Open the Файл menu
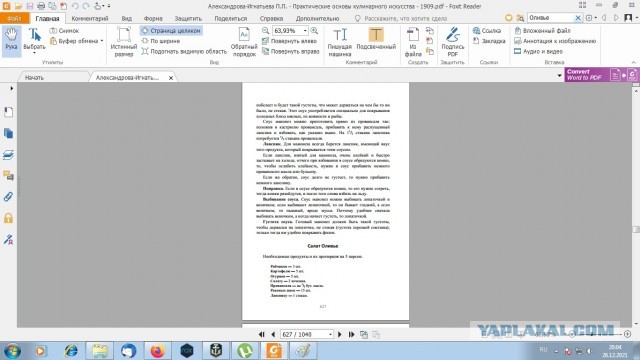This screenshot has height=360, width=640. click(x=14, y=18)
